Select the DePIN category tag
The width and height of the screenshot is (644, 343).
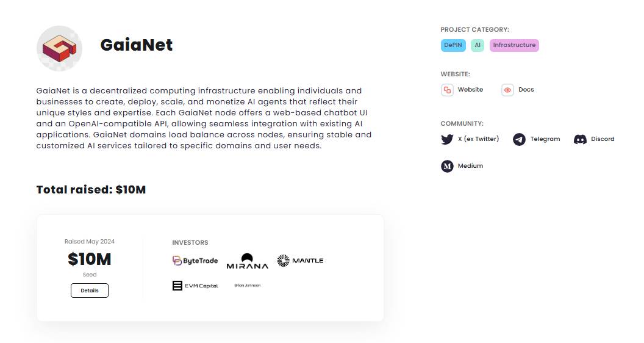coord(453,45)
